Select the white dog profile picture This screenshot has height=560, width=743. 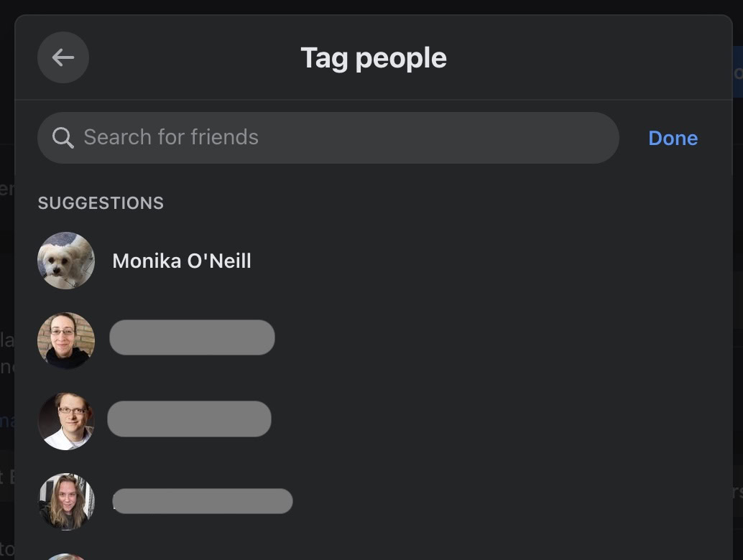click(66, 261)
